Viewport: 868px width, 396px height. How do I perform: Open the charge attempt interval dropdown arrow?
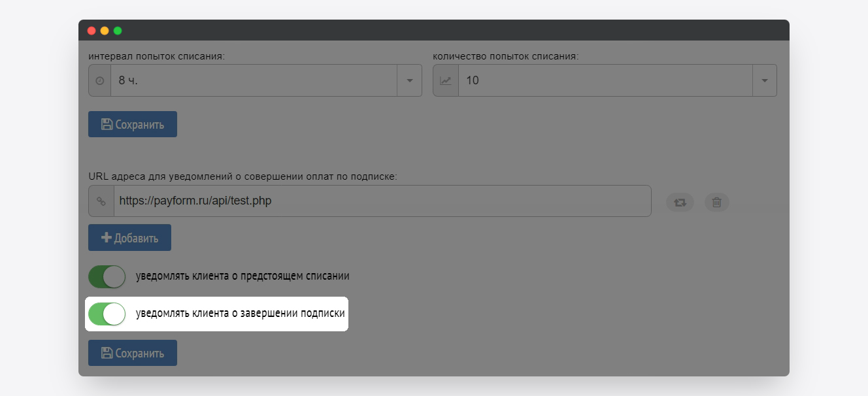[x=409, y=80]
